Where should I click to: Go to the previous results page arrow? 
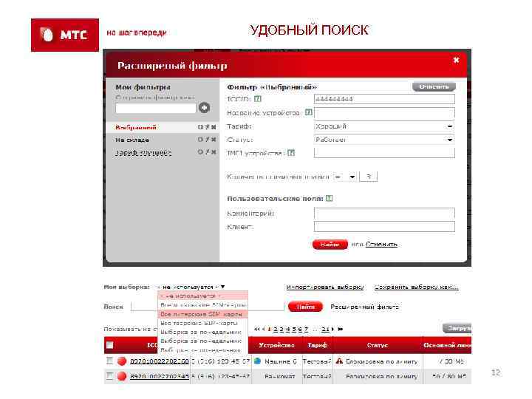point(263,329)
